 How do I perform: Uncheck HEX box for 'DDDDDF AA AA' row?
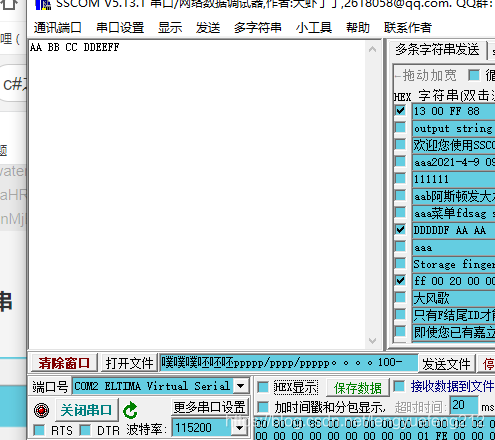click(x=400, y=229)
